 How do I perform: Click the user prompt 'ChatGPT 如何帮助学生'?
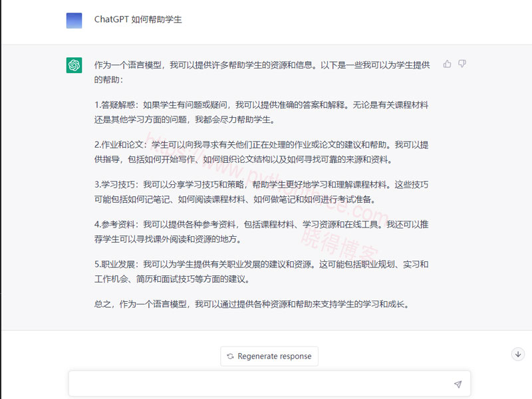(x=138, y=19)
